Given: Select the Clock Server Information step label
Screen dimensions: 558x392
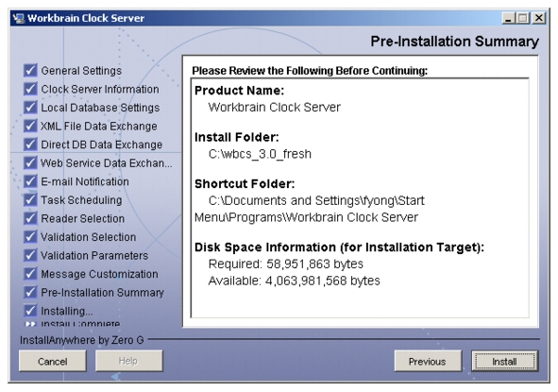Looking at the screenshot, I should 100,89.
